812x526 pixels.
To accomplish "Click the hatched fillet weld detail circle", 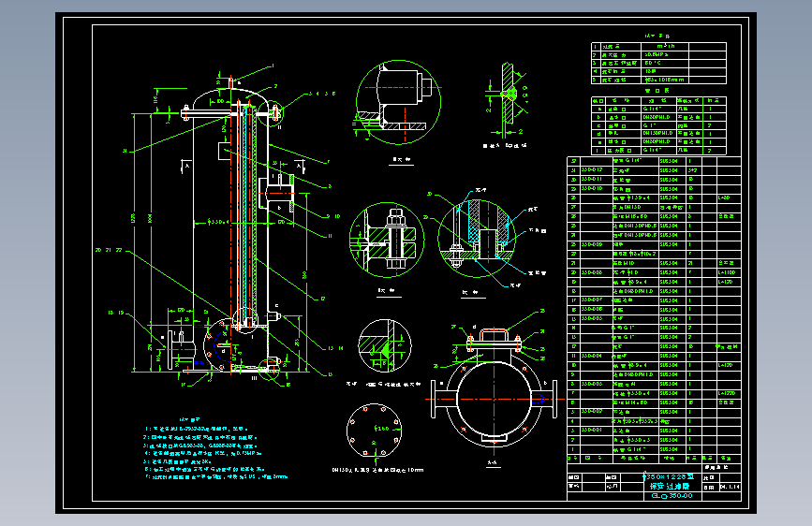I will pos(384,345).
